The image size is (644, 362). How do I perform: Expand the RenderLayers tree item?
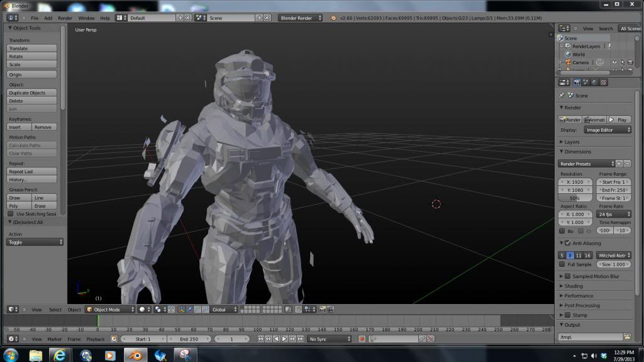click(562, 46)
